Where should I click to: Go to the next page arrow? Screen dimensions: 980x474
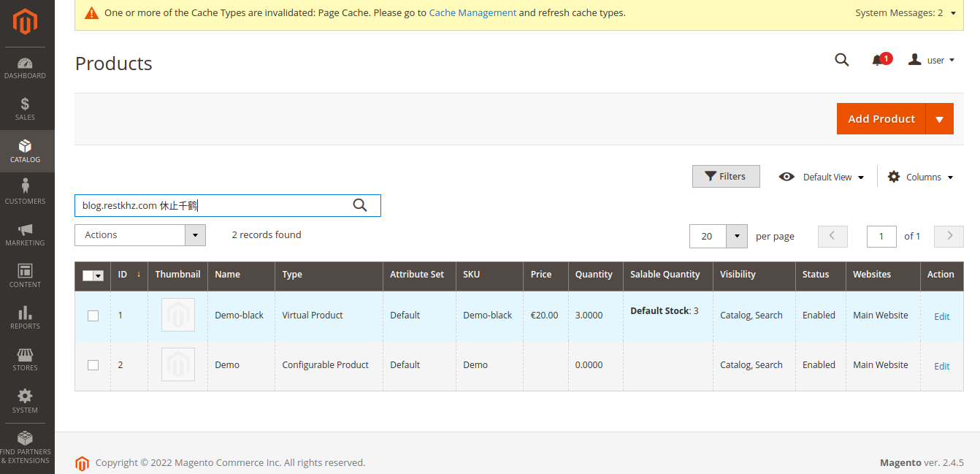[x=949, y=236]
